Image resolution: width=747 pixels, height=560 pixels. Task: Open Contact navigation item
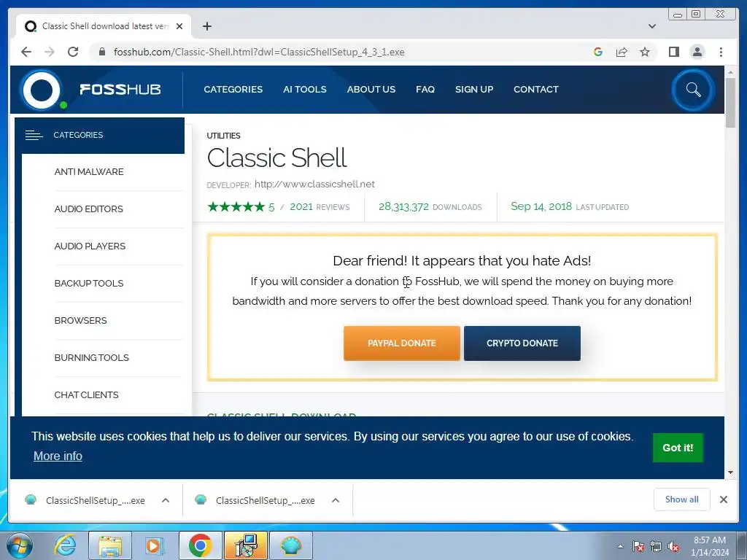point(536,90)
